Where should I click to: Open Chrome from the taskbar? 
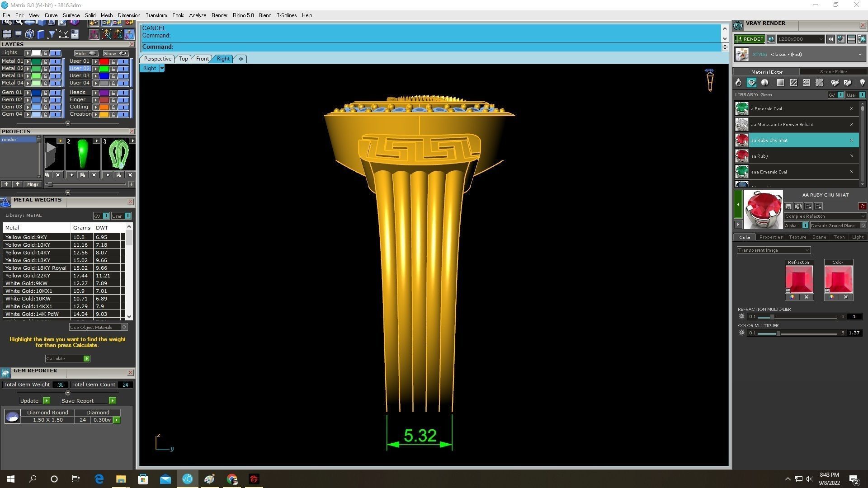(x=232, y=479)
